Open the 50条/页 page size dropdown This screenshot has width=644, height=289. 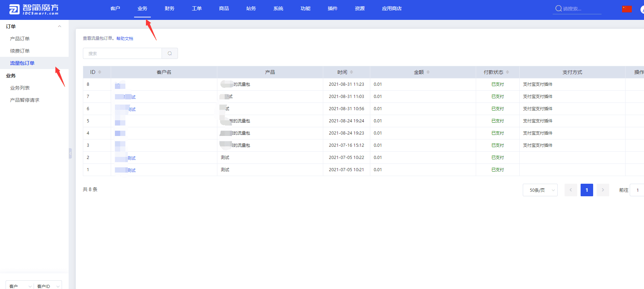coord(540,190)
